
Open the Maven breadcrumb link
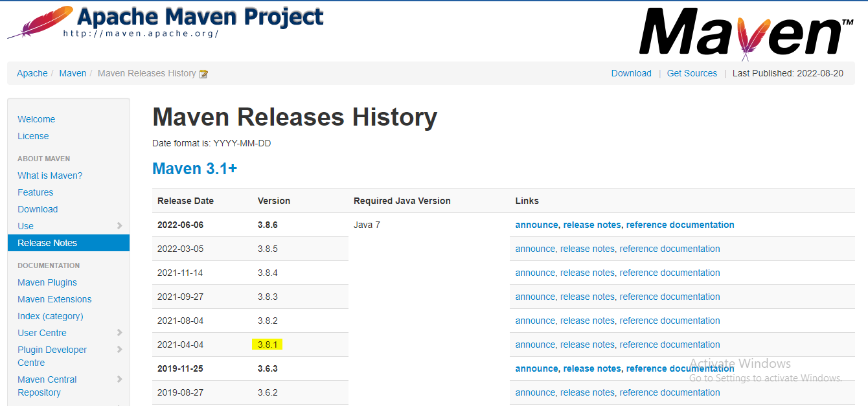coord(73,73)
